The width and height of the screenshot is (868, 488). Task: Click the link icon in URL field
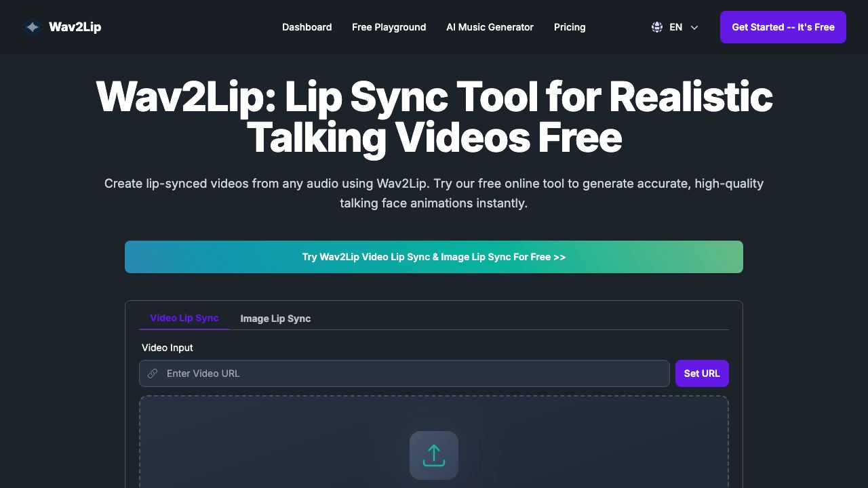click(x=153, y=373)
